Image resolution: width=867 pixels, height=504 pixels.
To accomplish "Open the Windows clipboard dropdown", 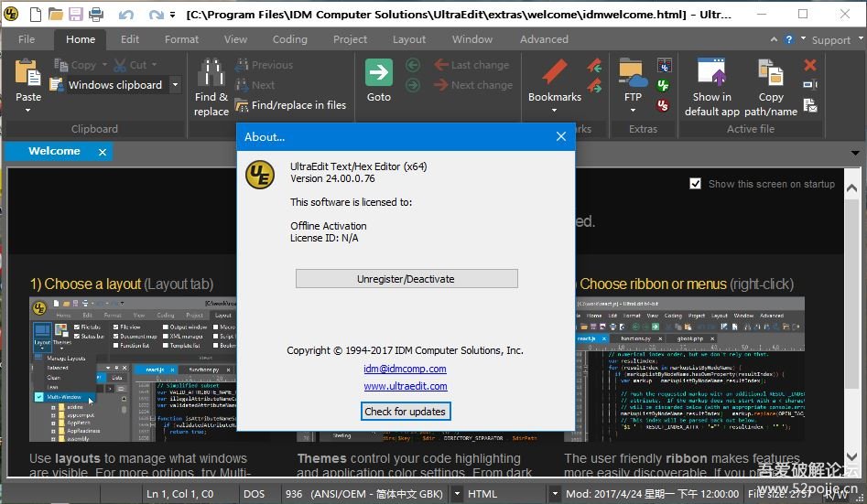I will point(176,84).
